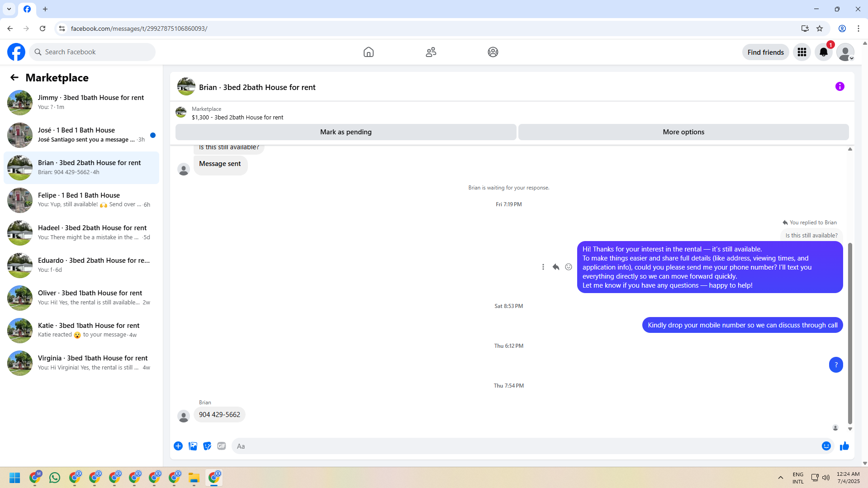Open conversation info purple icon
Screen dimensions: 868x488
pyautogui.click(x=840, y=86)
